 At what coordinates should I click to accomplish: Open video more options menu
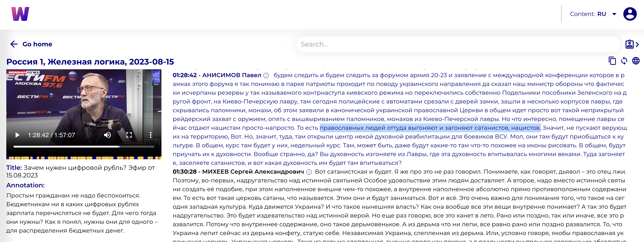coord(150,135)
